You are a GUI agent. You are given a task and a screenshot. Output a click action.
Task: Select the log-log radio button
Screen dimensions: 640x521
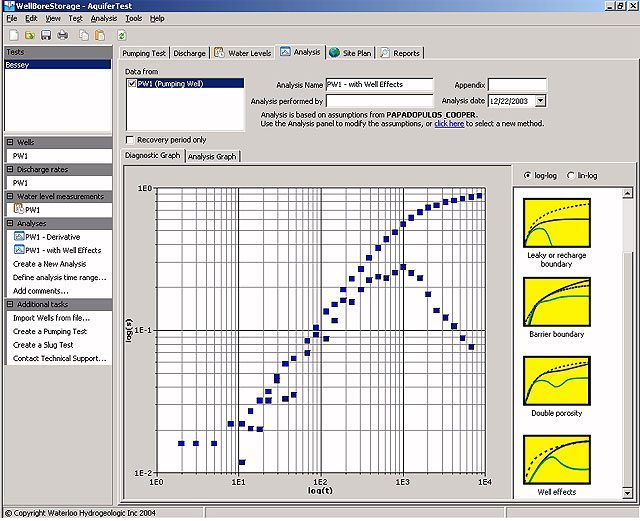(527, 176)
